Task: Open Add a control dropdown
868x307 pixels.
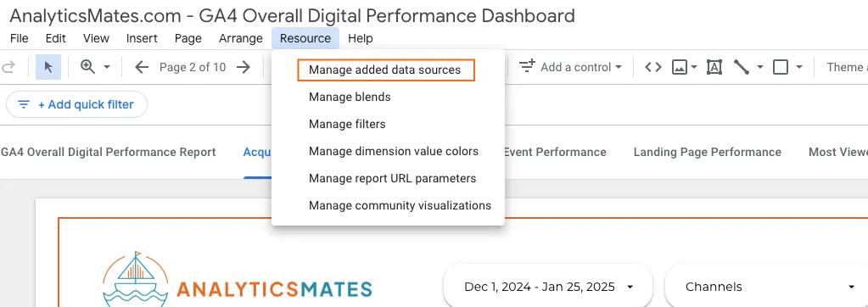Action: 570,68
